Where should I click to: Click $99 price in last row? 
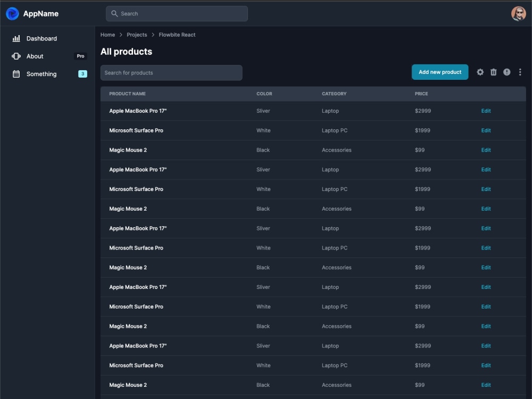point(419,385)
